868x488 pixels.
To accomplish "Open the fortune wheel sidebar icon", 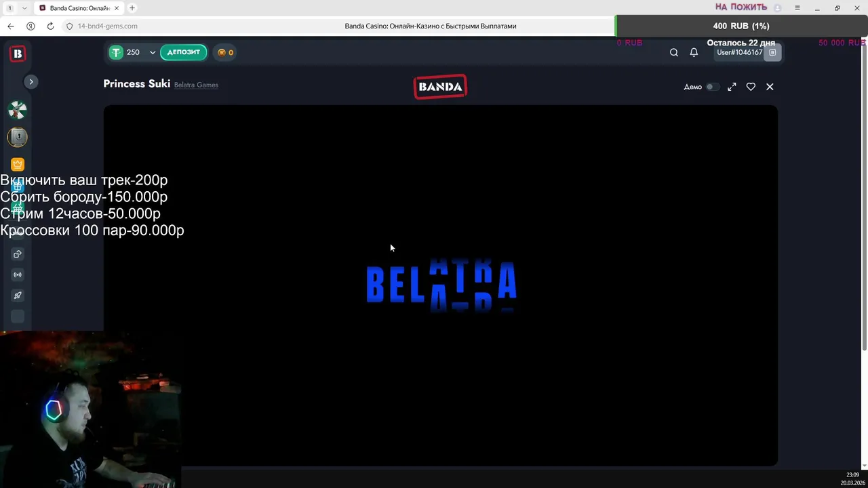I will (x=18, y=109).
